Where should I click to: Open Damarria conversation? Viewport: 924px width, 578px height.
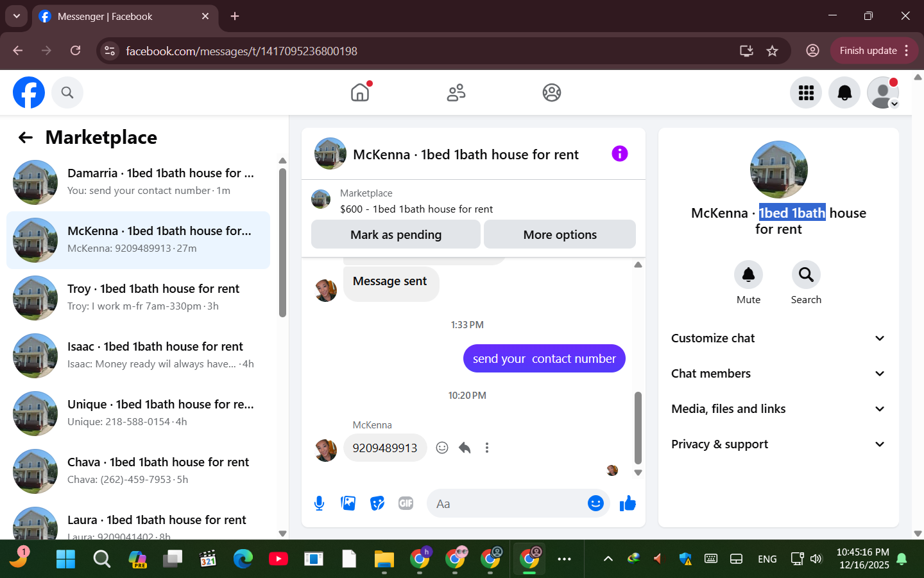tap(138, 182)
